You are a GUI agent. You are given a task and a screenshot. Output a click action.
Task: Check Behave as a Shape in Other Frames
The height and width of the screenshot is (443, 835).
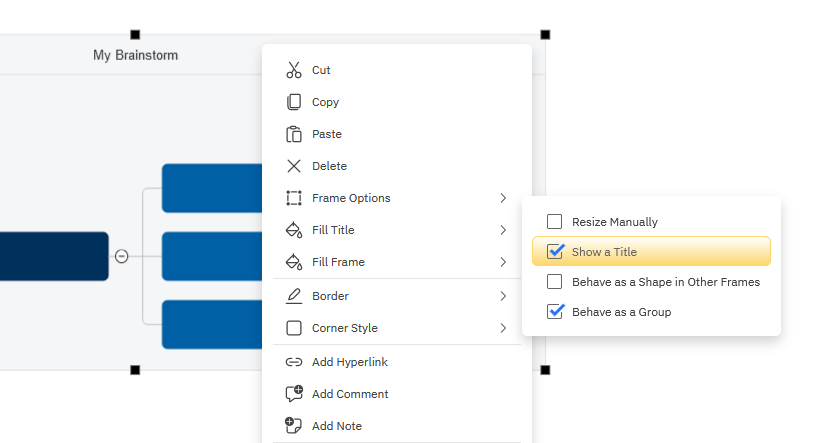point(555,282)
